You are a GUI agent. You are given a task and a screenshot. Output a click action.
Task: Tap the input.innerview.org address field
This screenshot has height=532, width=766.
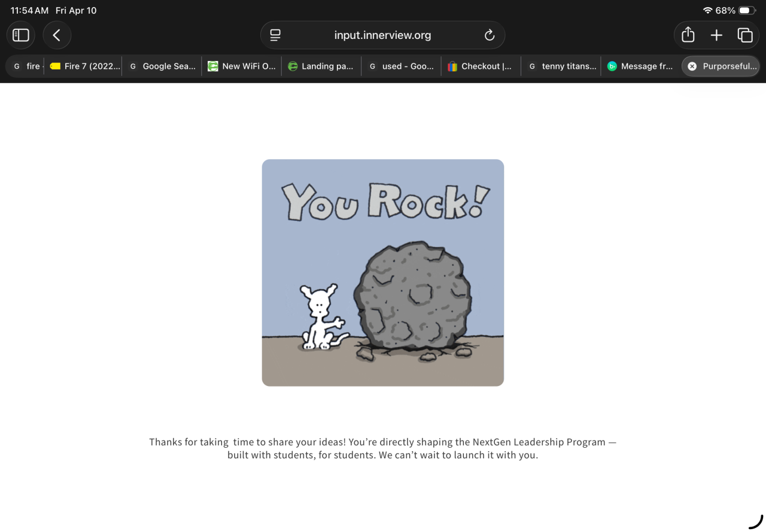(382, 35)
